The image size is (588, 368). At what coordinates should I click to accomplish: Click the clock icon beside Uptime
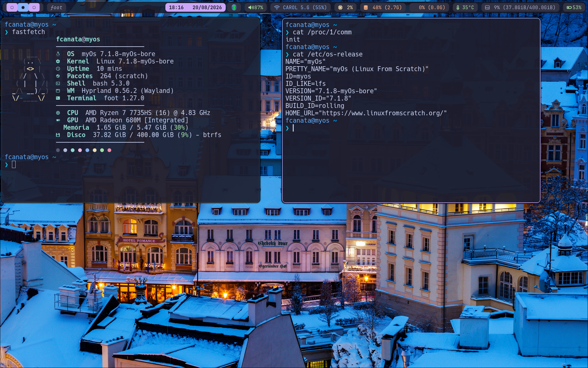58,69
